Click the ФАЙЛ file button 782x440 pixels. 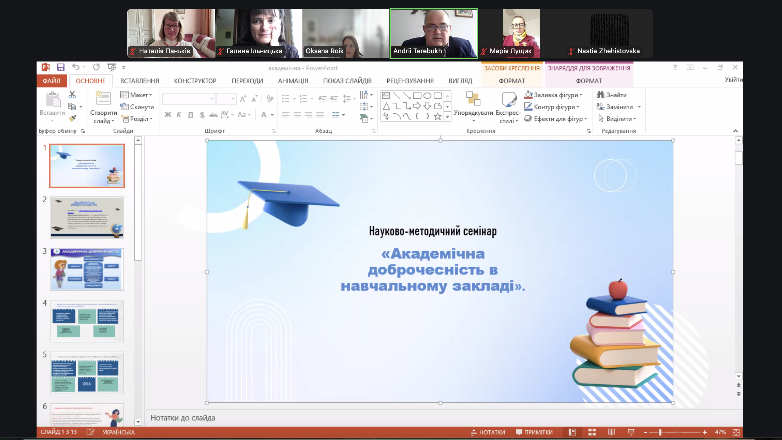52,80
